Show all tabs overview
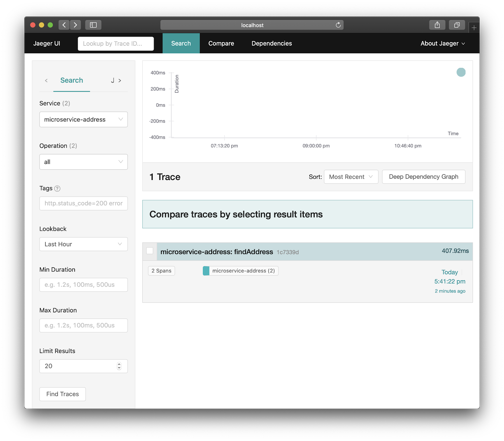This screenshot has width=504, height=441. 457,25
